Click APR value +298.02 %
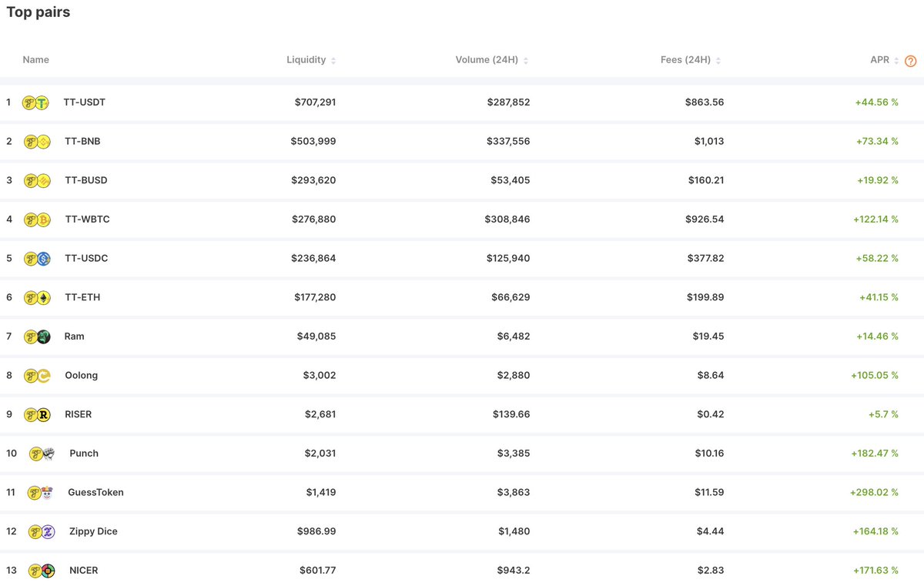 tap(875, 493)
